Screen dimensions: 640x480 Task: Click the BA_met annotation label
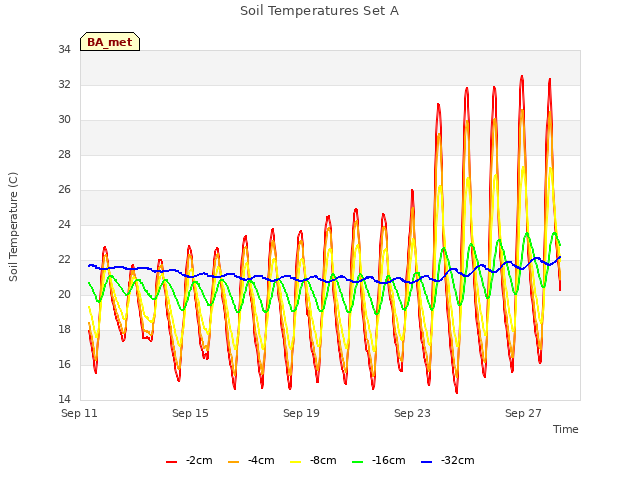pos(110,42)
